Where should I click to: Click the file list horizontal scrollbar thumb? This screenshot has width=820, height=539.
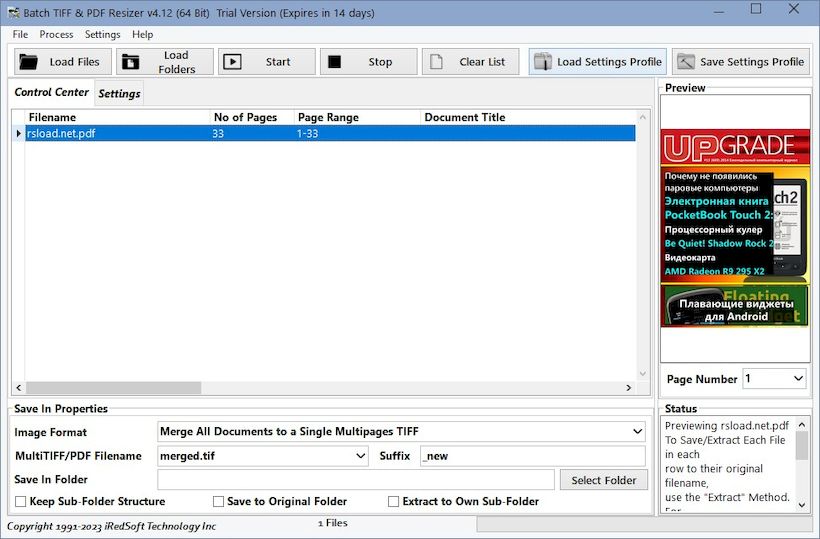[x=113, y=387]
